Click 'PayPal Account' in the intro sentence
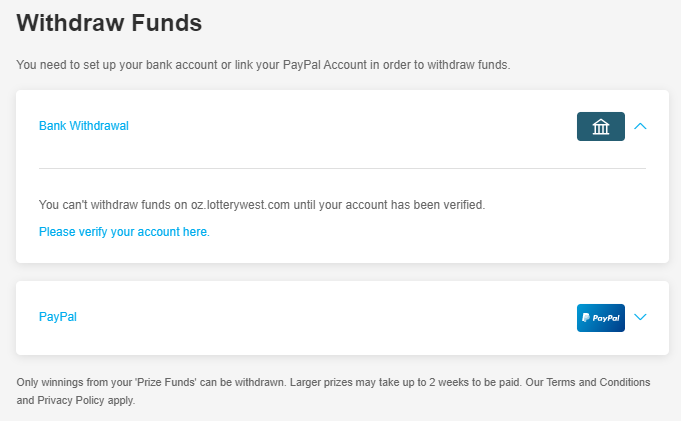 pos(325,65)
